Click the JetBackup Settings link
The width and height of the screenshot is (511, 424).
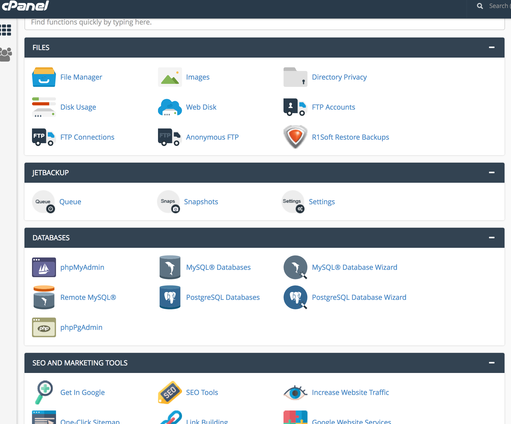(x=322, y=202)
